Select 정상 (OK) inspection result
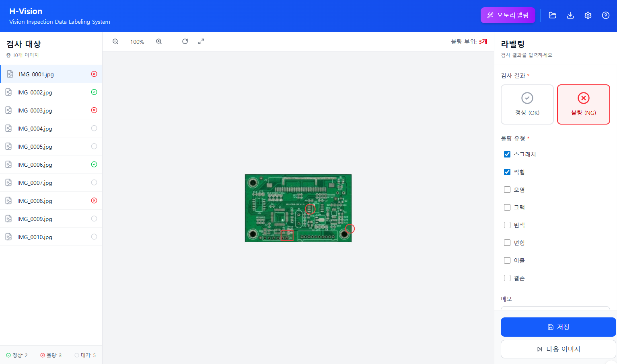The width and height of the screenshot is (617, 364). tap(527, 104)
